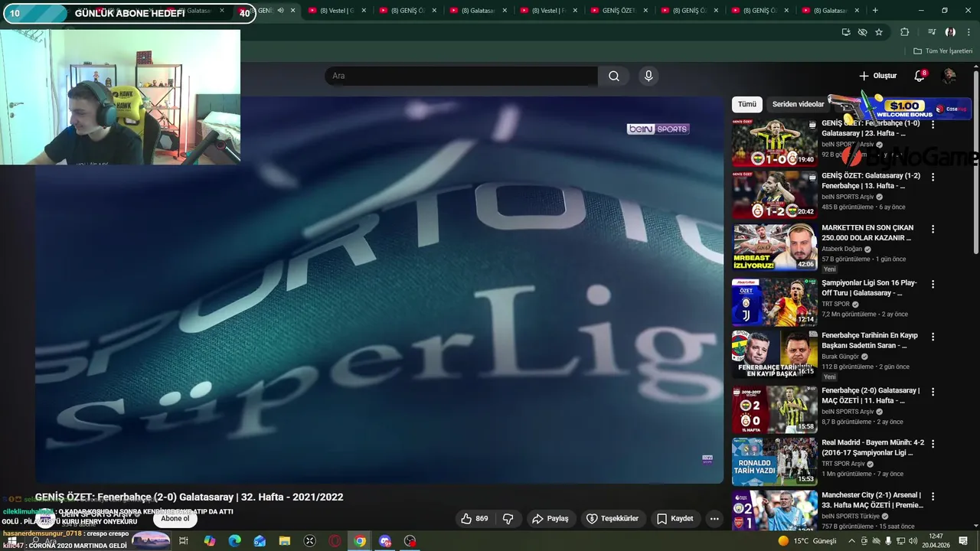Open Chrome extensions puzzle icon
The width and height of the screenshot is (980, 551).
(x=905, y=32)
